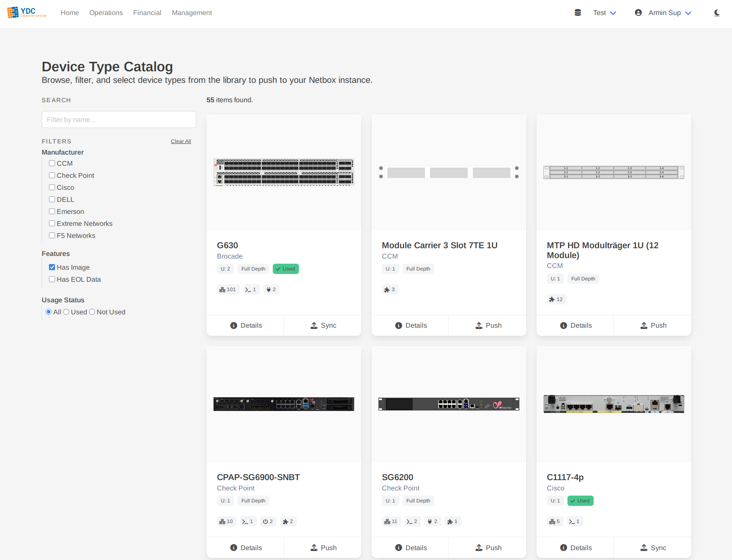Select the Not Used usage status radio
This screenshot has height=560, width=732.
point(92,312)
